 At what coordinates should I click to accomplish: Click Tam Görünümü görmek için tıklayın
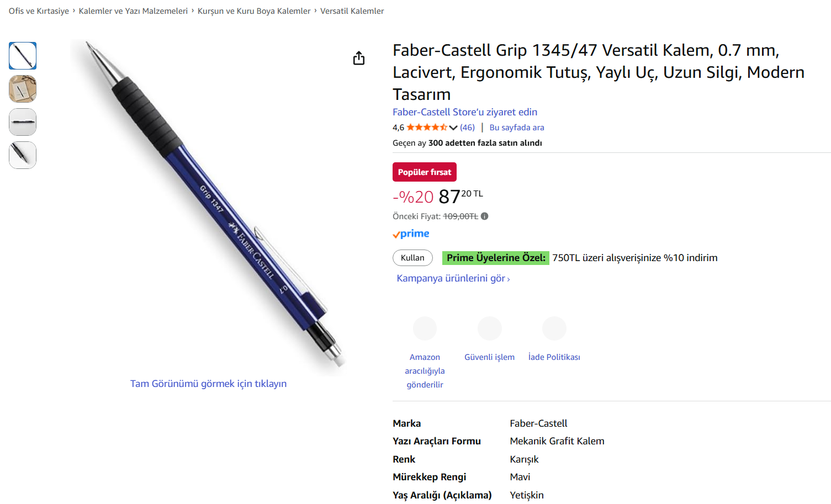208,384
